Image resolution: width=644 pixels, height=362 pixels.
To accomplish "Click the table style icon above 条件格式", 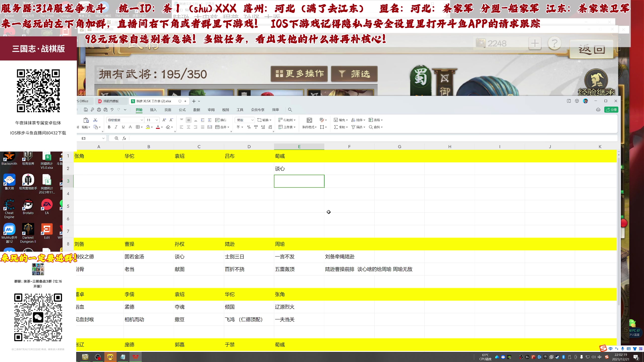I will point(309,120).
